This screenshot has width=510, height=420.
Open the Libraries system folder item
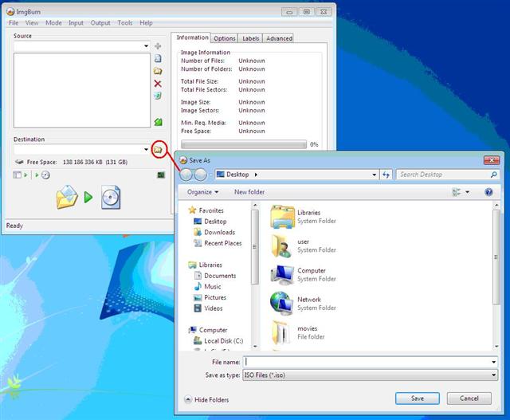pyautogui.click(x=303, y=217)
